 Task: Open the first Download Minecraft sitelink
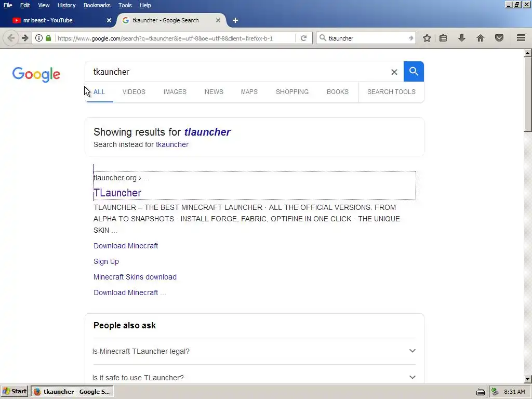click(x=126, y=246)
